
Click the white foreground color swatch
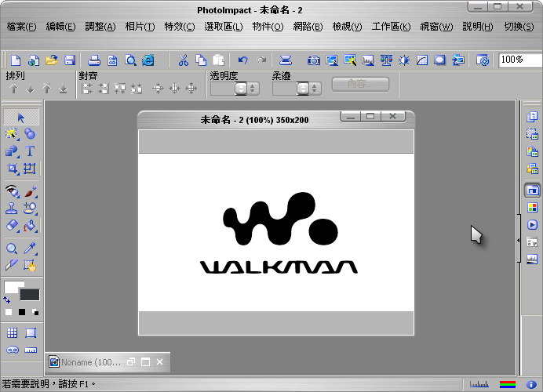pyautogui.click(x=13, y=287)
